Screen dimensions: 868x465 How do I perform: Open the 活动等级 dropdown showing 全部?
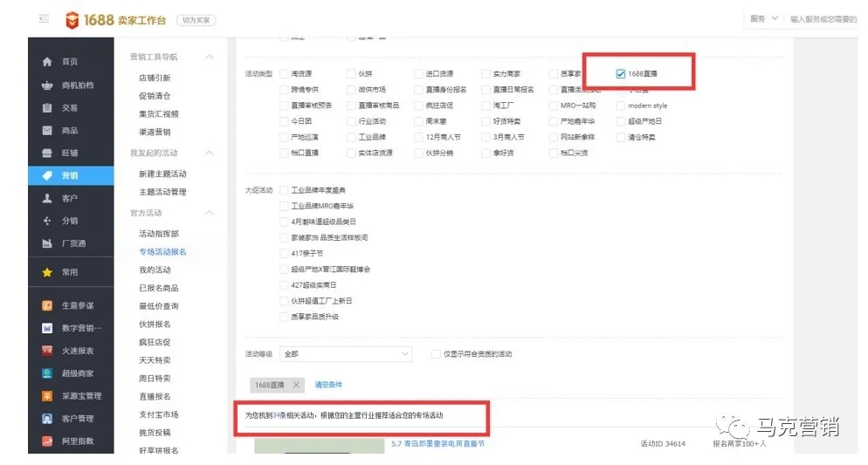tap(345, 354)
